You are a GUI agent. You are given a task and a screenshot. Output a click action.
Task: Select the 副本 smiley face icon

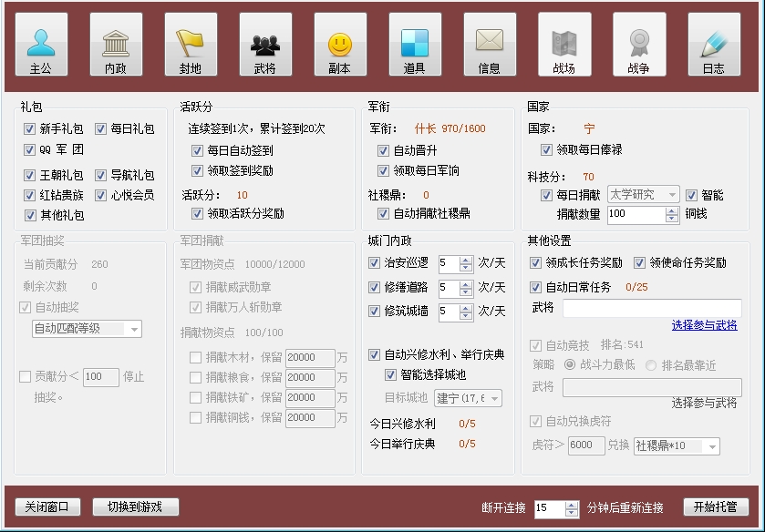click(x=340, y=45)
